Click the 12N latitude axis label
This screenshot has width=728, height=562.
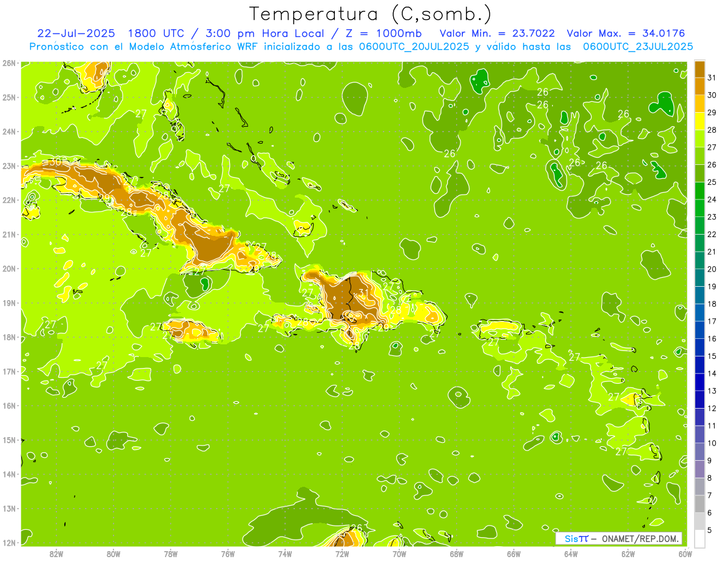(8, 543)
